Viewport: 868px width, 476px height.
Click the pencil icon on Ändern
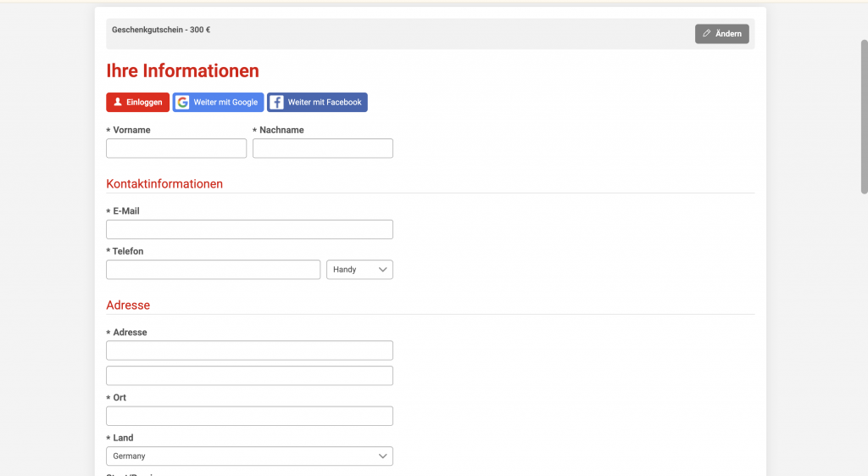tap(707, 34)
